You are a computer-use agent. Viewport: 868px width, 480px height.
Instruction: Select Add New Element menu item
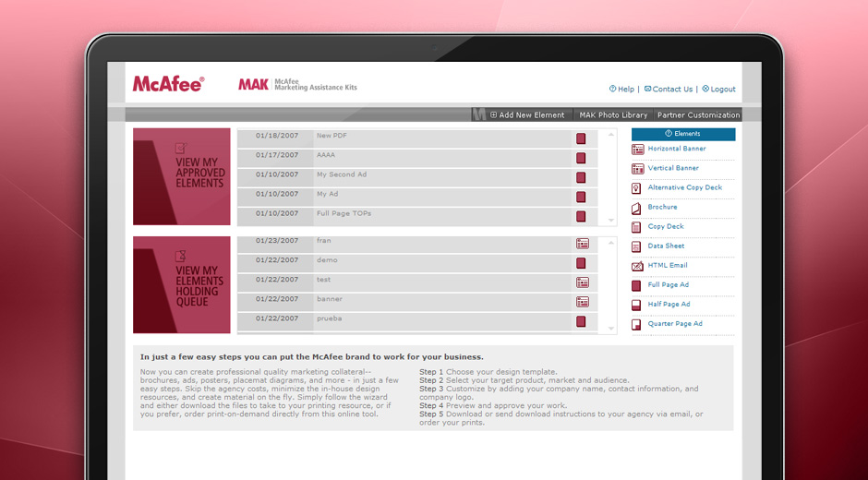point(527,115)
